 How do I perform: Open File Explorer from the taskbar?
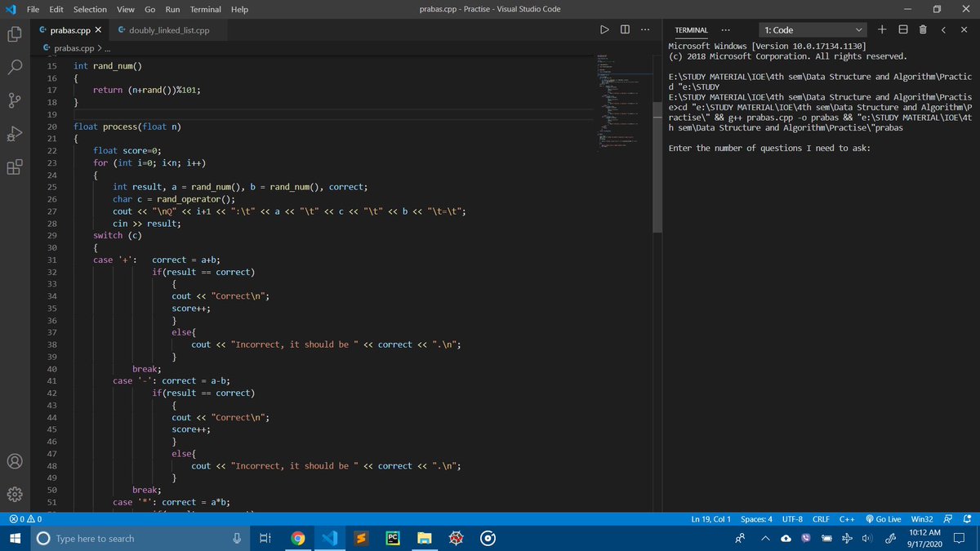click(x=424, y=539)
